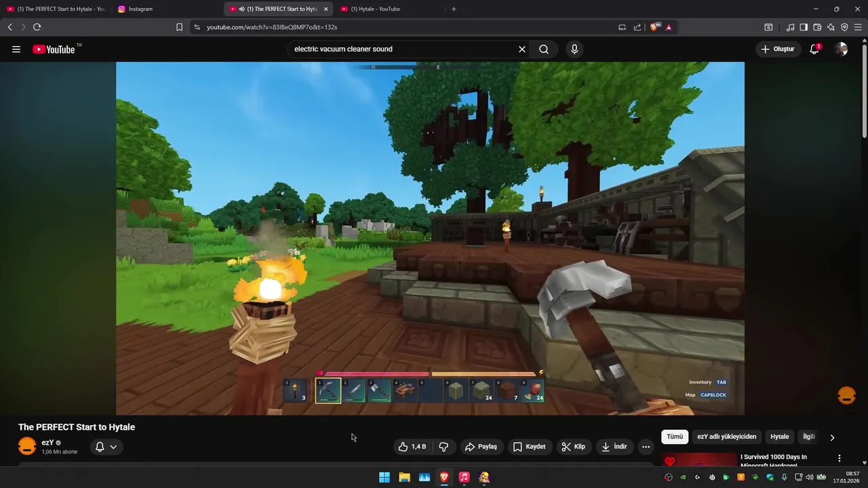Switch to the Instagram browser tab

163,9
